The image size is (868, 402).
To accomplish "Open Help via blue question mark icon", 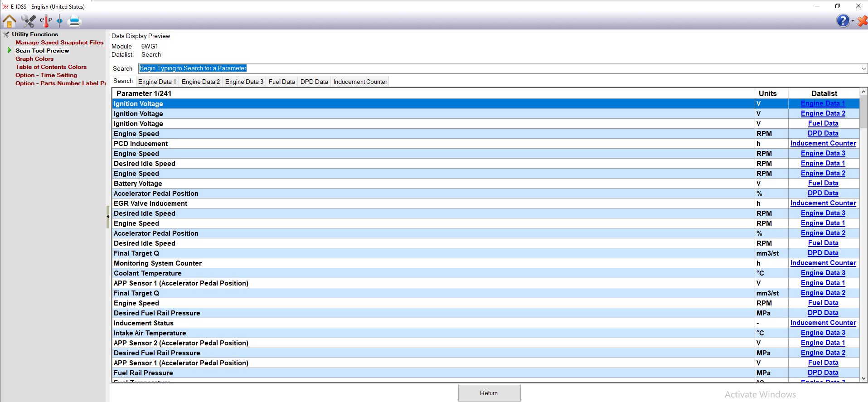I will (x=843, y=21).
